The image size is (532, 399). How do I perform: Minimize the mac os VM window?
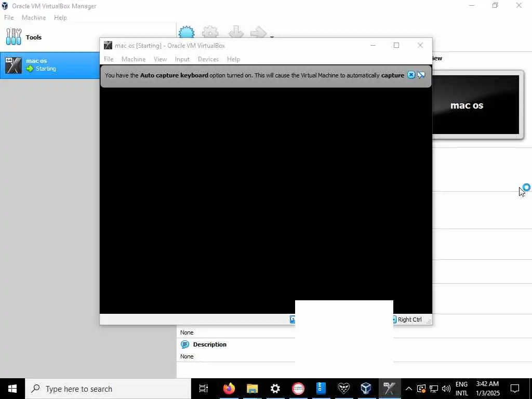[x=373, y=46]
